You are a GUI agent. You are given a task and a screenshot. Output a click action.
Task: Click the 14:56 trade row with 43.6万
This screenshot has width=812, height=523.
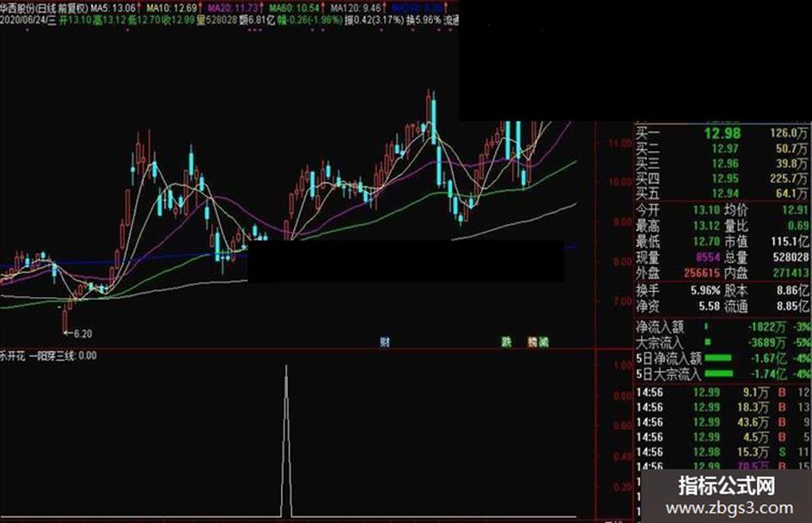click(x=723, y=423)
